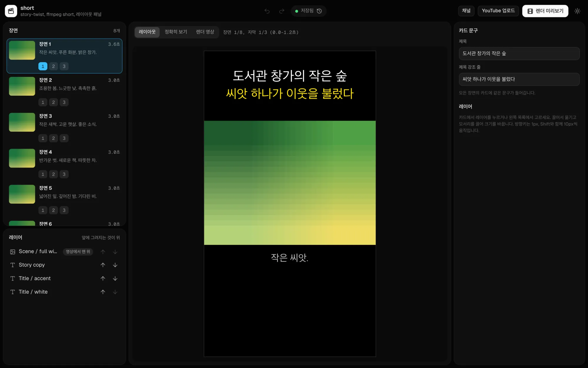Select 장면 3 thumbnail
Viewport: 588px width, 368px height.
[22, 122]
